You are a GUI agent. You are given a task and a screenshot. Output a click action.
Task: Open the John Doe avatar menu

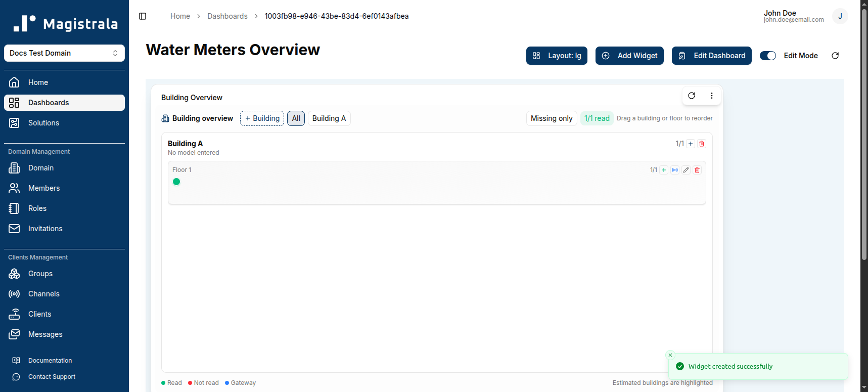click(840, 16)
